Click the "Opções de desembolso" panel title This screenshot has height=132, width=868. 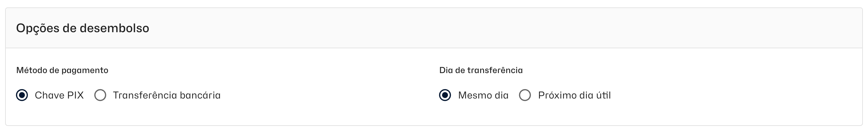pos(82,28)
